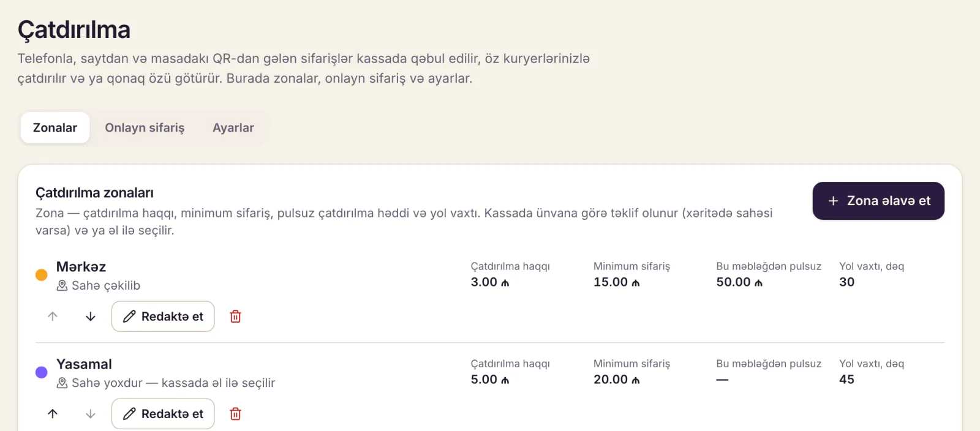
Task: Click the purple color dot of Yasamal
Action: [x=42, y=372]
